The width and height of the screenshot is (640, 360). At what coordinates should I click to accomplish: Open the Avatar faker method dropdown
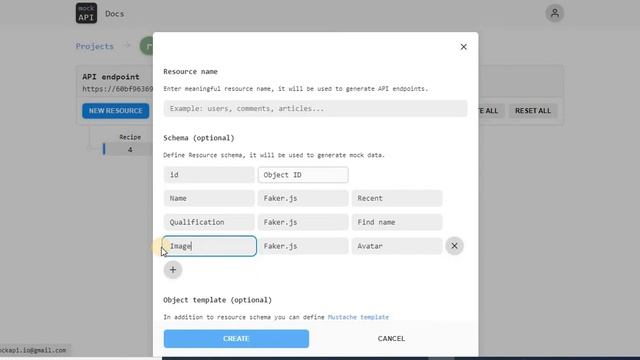[x=397, y=246]
